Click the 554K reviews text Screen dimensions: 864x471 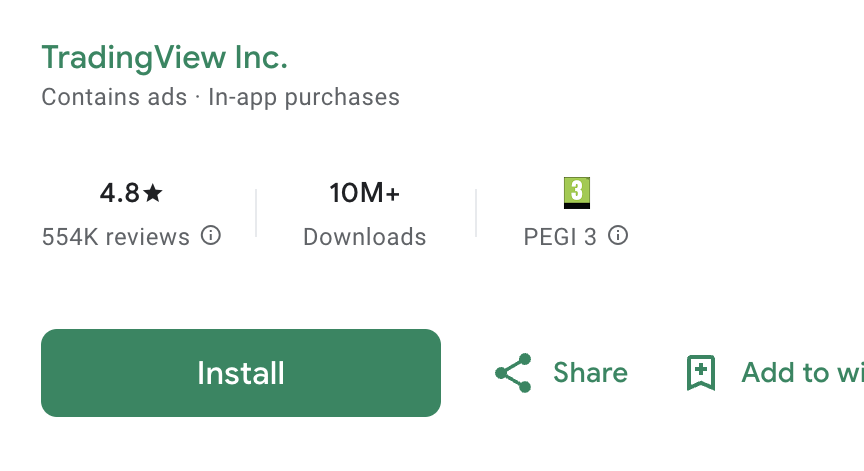click(x=115, y=237)
